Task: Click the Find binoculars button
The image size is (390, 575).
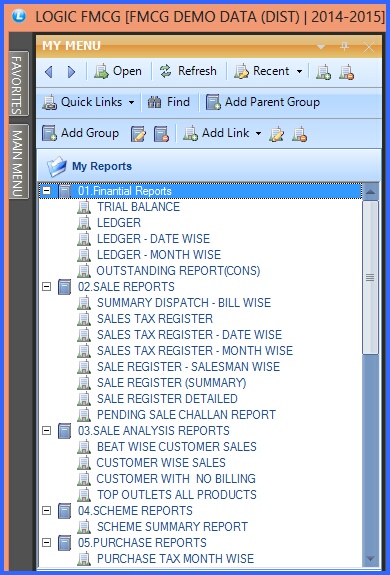Action: (x=169, y=102)
